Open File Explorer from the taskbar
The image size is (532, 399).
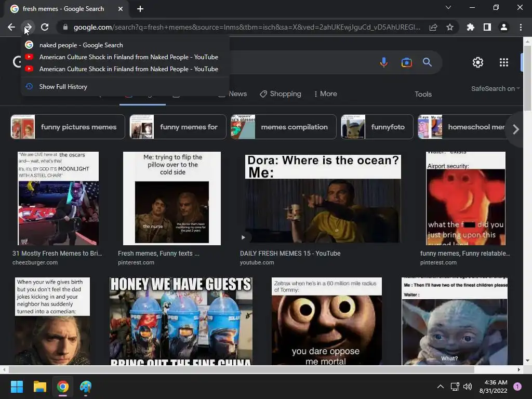(39, 387)
